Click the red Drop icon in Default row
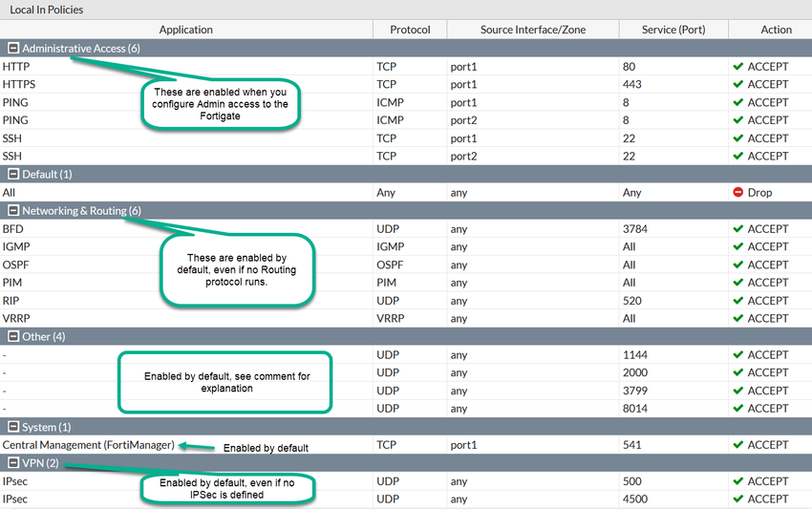This screenshot has width=812, height=509. (737, 192)
